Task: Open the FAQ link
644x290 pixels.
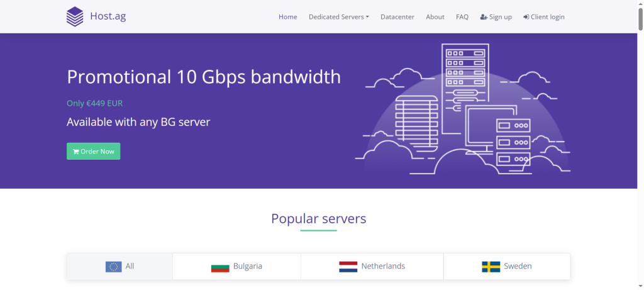Action: (x=462, y=17)
